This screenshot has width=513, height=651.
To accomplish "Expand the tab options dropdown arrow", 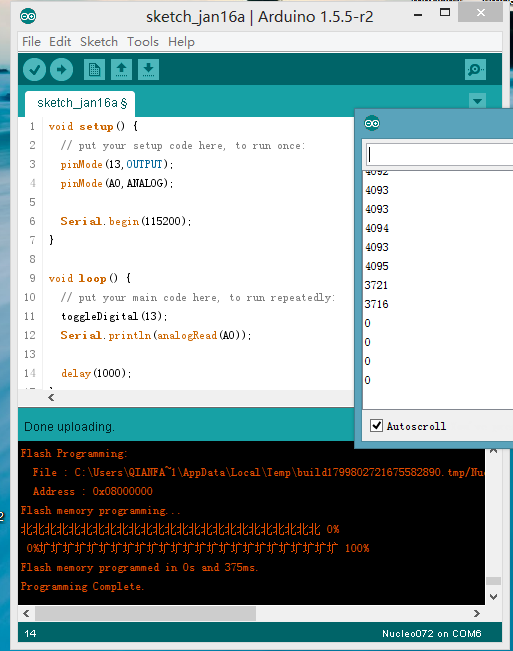I will [477, 101].
